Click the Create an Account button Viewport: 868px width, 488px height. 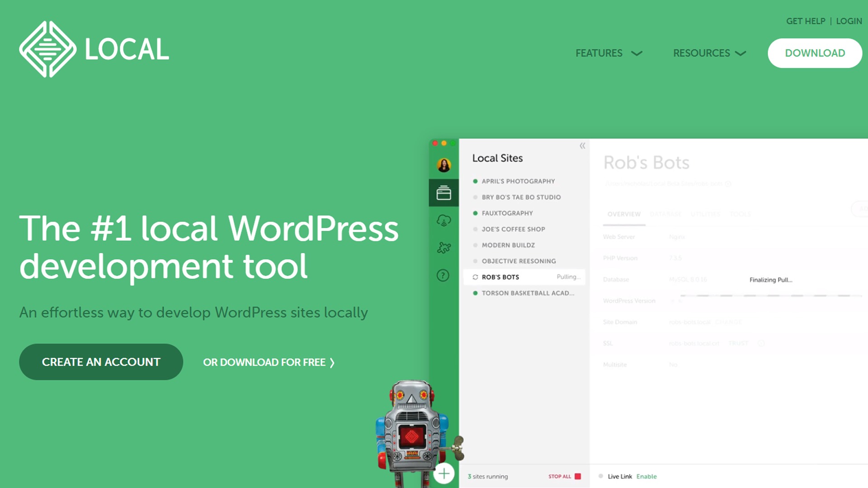click(x=101, y=362)
